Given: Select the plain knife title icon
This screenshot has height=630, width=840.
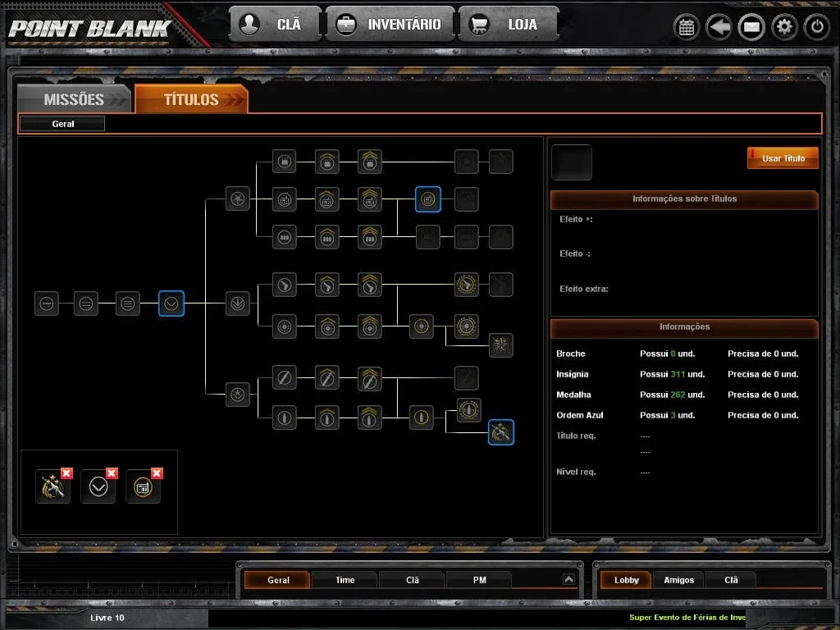Looking at the screenshot, I should (x=285, y=378).
